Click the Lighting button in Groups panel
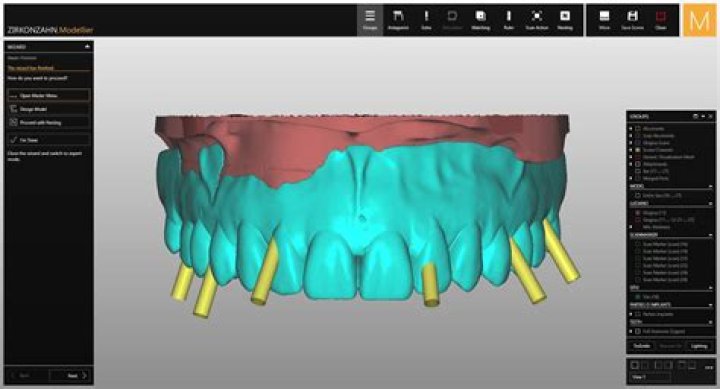The image size is (720, 389). pyautogui.click(x=699, y=346)
